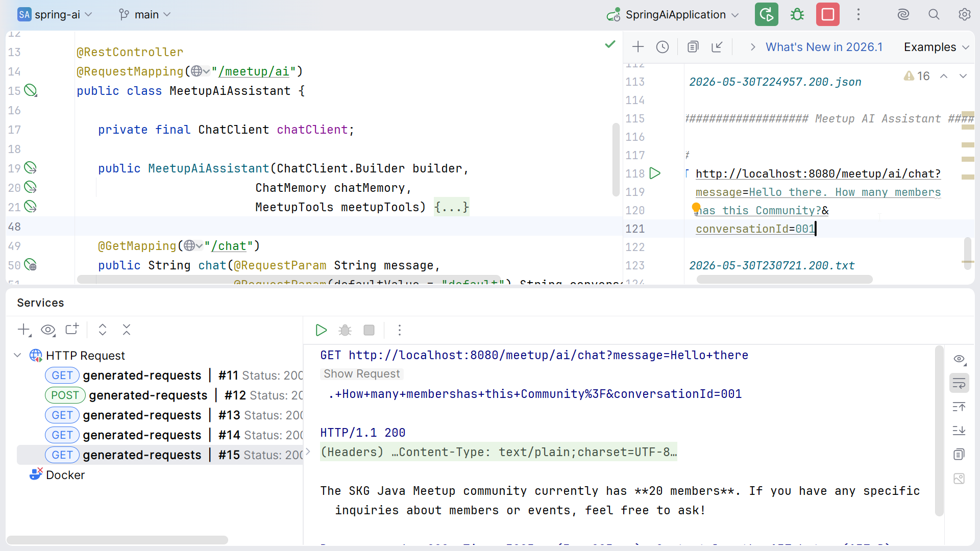Add a new HTTP request with the plus icon
Viewport: 980px width, 551px height.
[x=638, y=47]
